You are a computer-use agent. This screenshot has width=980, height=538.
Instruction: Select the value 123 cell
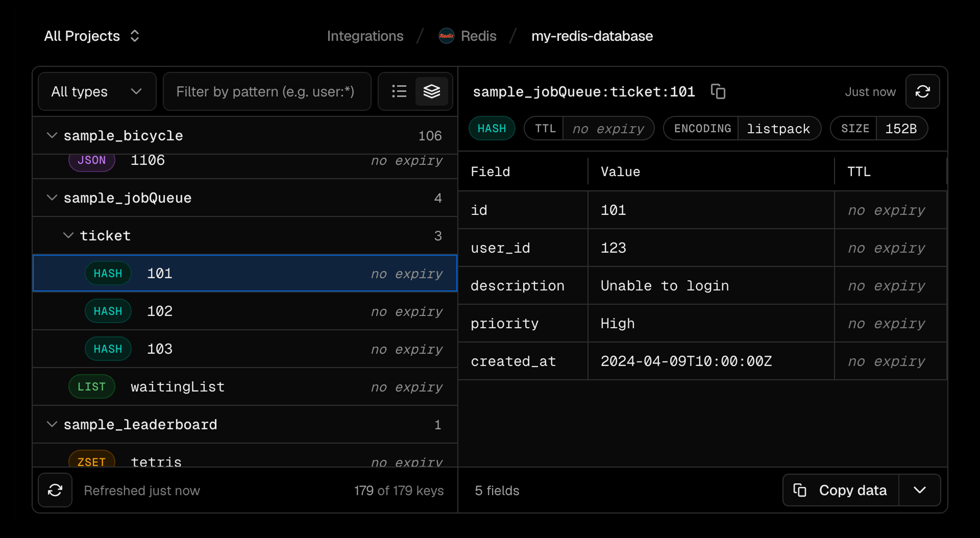coord(711,248)
